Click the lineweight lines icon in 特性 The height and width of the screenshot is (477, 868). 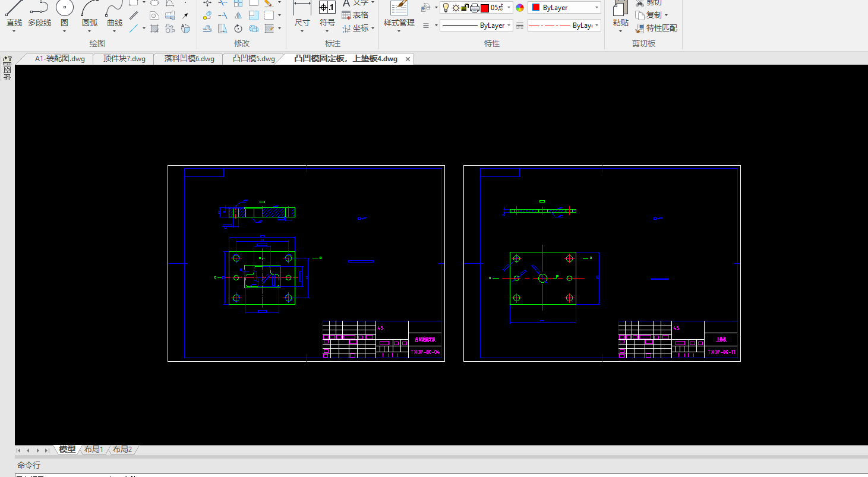[x=426, y=26]
